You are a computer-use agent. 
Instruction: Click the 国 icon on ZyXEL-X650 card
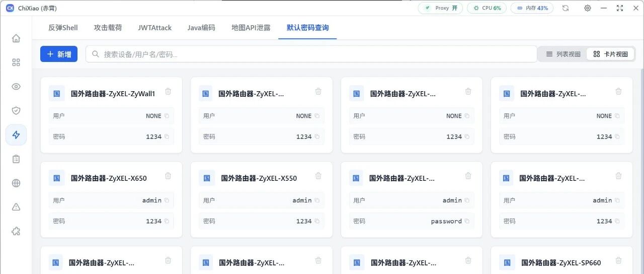pos(57,178)
